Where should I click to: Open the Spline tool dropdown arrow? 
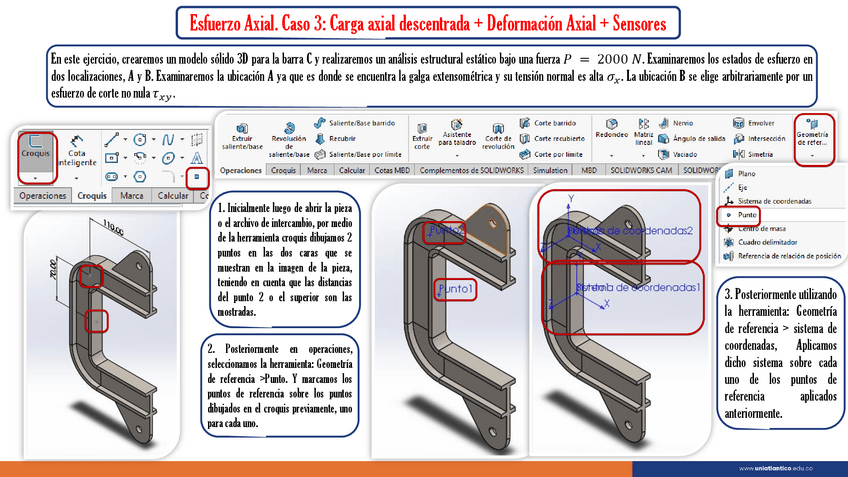(182, 140)
